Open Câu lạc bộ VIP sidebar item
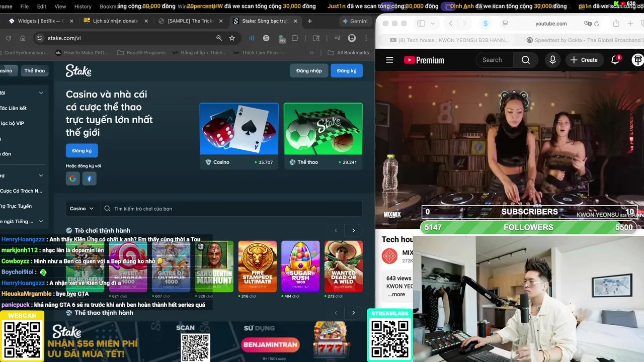Screen dimensions: 644x362 [12, 123]
